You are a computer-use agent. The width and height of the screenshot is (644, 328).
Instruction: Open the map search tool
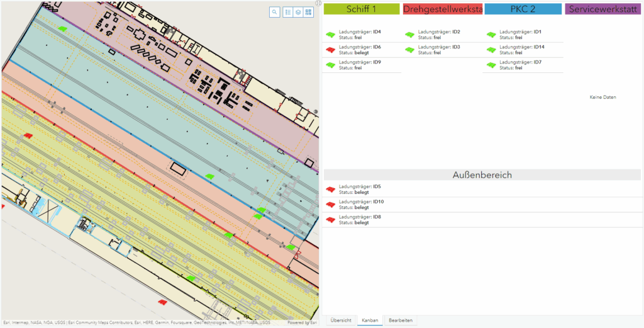(x=275, y=13)
